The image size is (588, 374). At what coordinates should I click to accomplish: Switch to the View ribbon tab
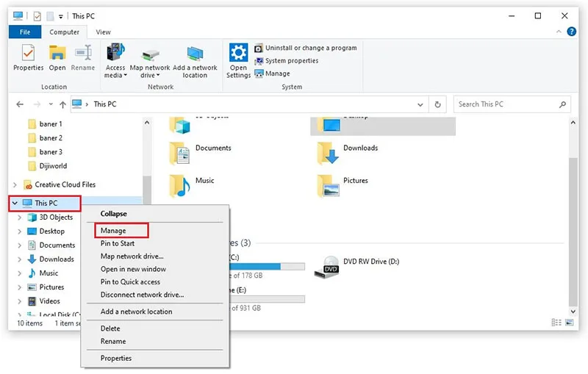103,32
